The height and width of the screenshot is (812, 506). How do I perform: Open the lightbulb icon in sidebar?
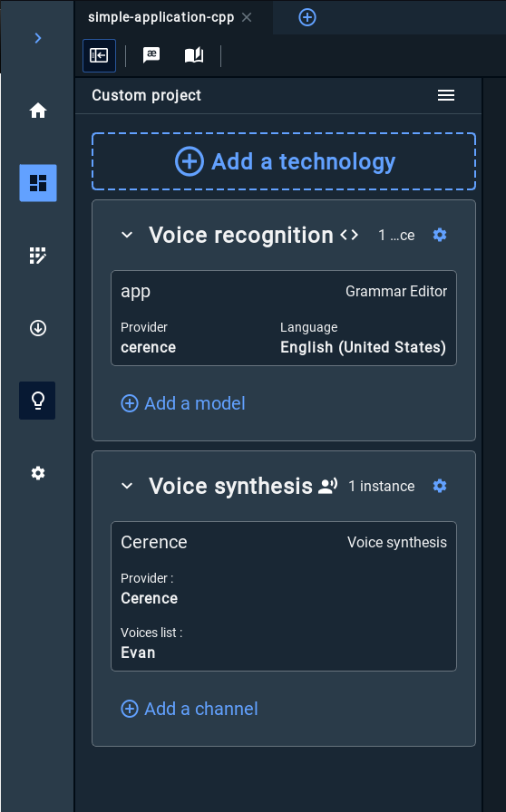38,401
